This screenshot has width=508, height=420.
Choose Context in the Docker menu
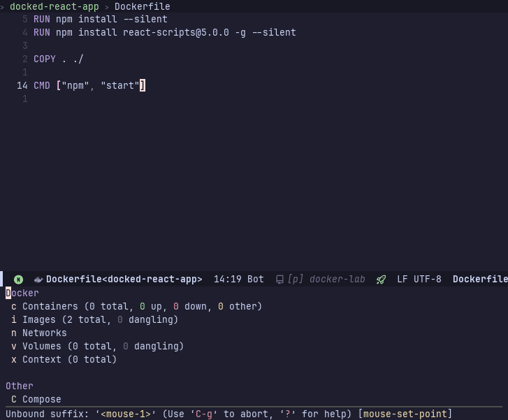pos(41,359)
